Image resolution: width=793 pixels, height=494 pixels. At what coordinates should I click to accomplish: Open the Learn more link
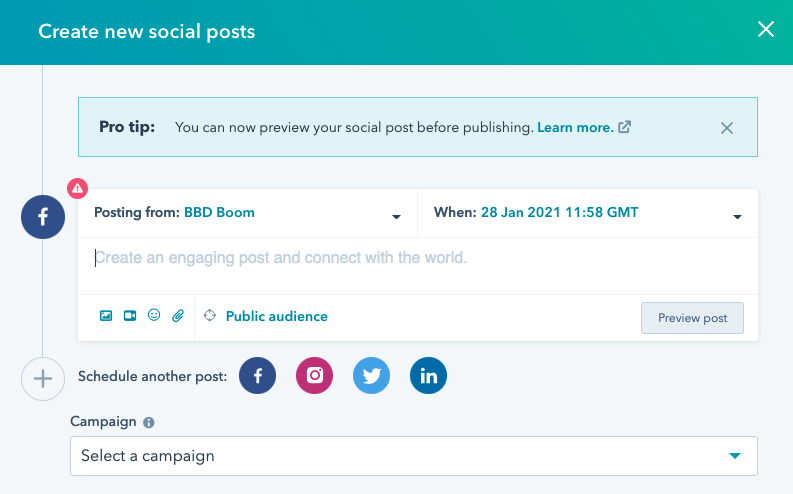[x=576, y=127]
